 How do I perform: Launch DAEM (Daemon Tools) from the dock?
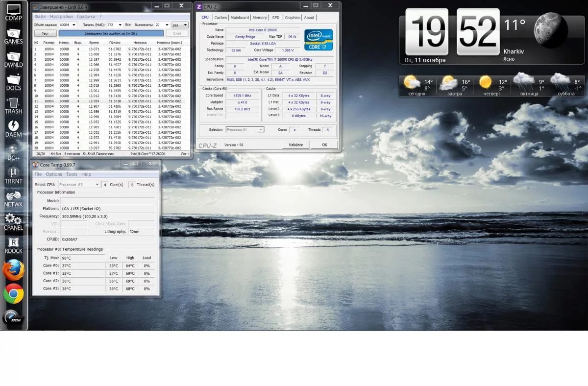(13, 128)
